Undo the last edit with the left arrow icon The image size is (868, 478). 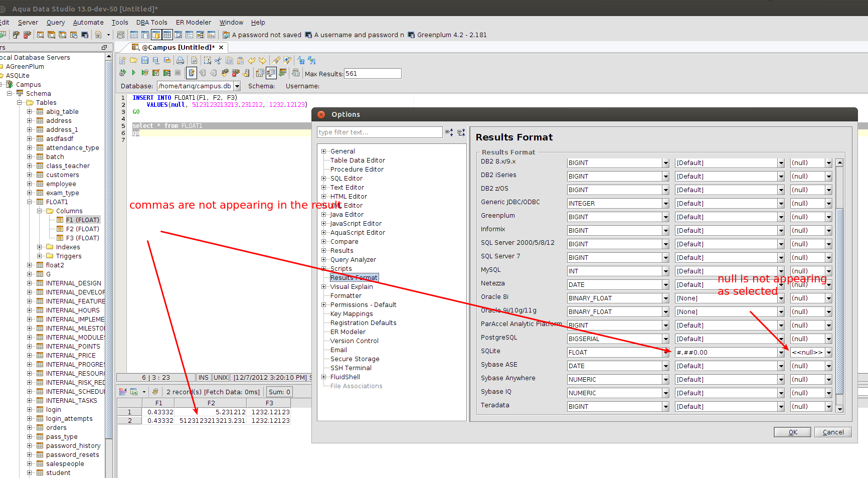click(x=251, y=60)
